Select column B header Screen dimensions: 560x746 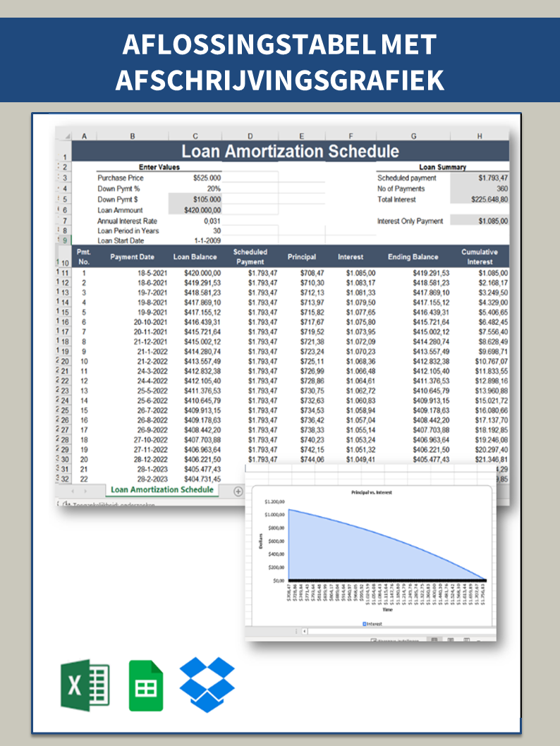[x=132, y=136]
